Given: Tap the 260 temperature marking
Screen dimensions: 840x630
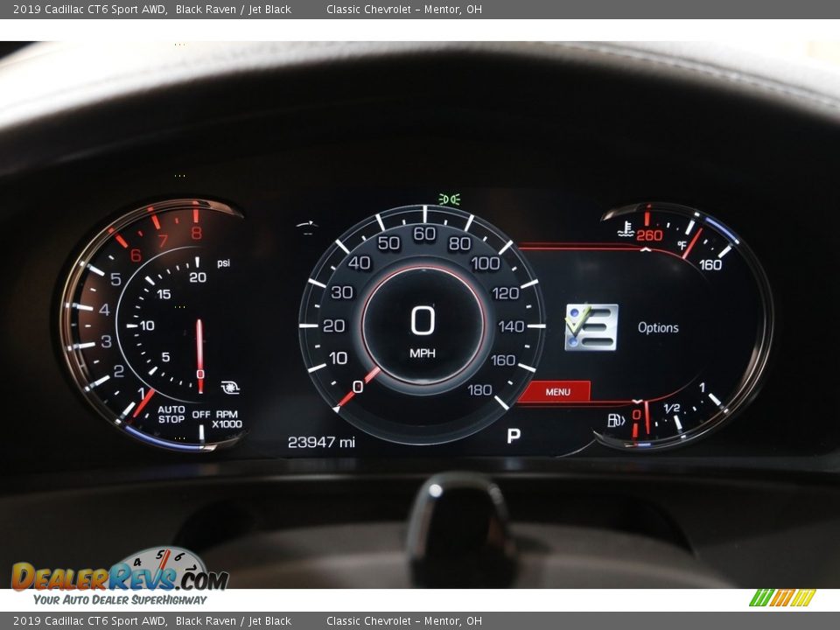Looking at the screenshot, I should pos(649,235).
